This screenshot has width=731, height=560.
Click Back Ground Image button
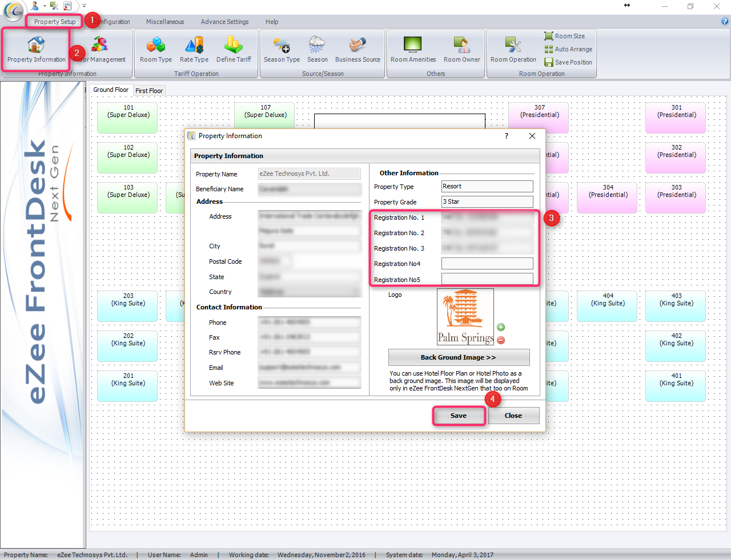pos(459,357)
